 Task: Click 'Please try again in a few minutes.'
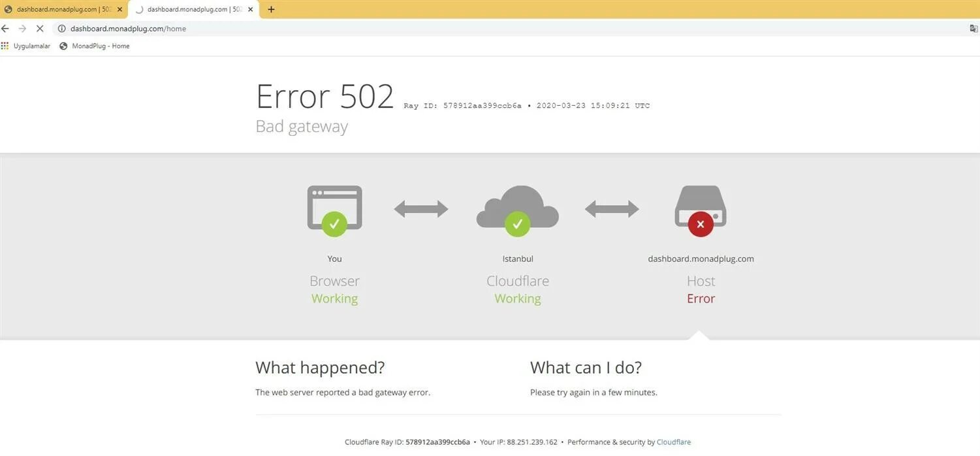point(593,393)
